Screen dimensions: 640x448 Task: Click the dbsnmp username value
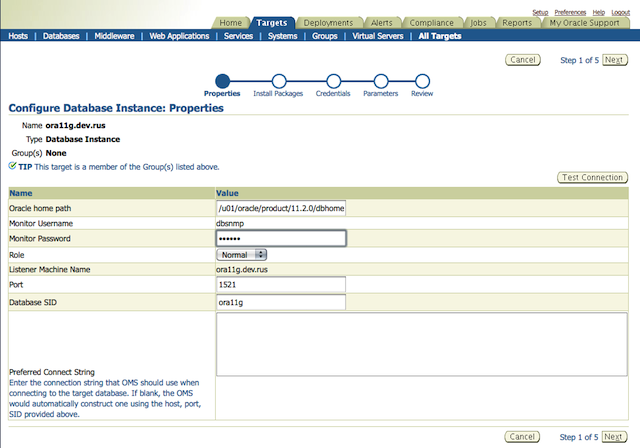(230, 224)
